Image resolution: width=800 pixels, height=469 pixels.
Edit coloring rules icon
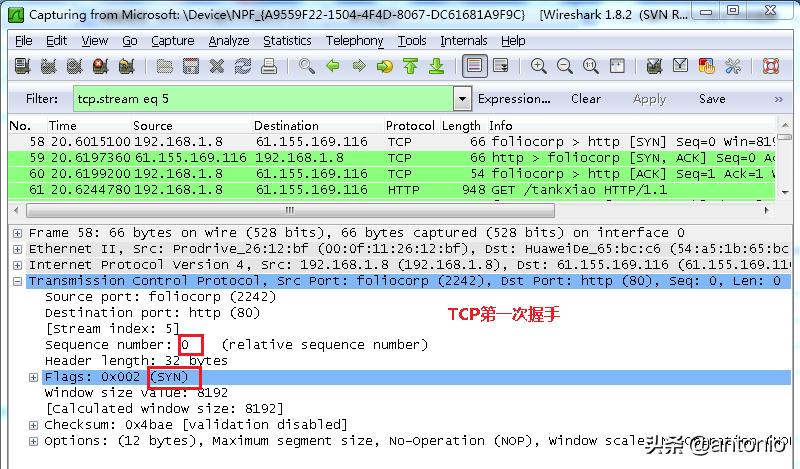coord(706,66)
